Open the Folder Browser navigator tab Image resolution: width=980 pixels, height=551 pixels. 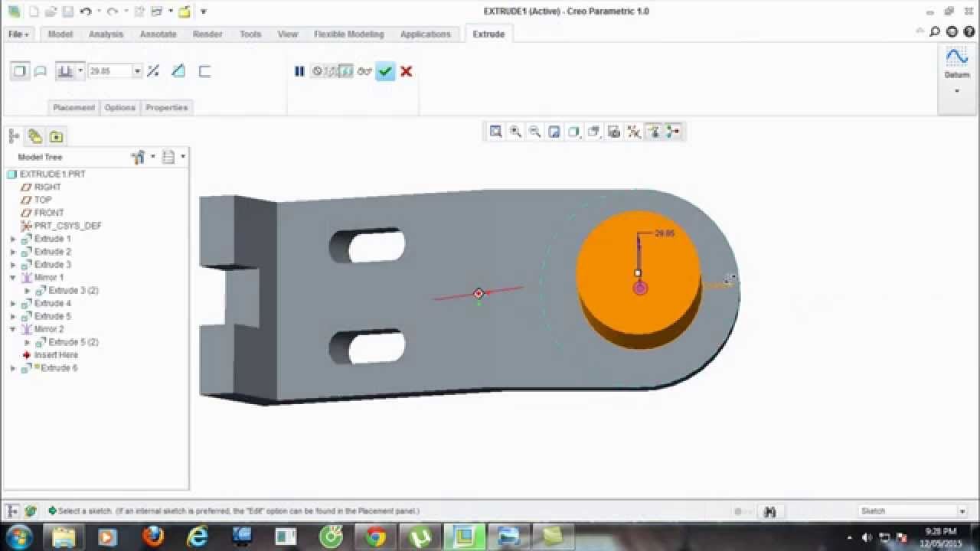coord(35,136)
